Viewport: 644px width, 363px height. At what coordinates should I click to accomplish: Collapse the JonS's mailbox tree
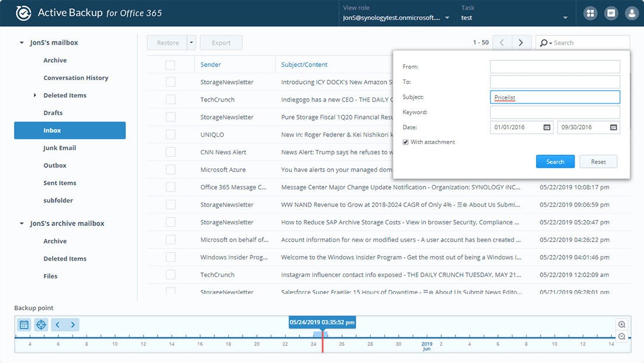pos(22,43)
